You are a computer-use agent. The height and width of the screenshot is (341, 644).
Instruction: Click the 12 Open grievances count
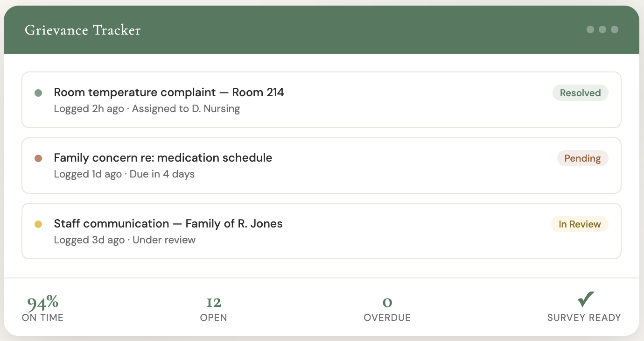tap(213, 303)
